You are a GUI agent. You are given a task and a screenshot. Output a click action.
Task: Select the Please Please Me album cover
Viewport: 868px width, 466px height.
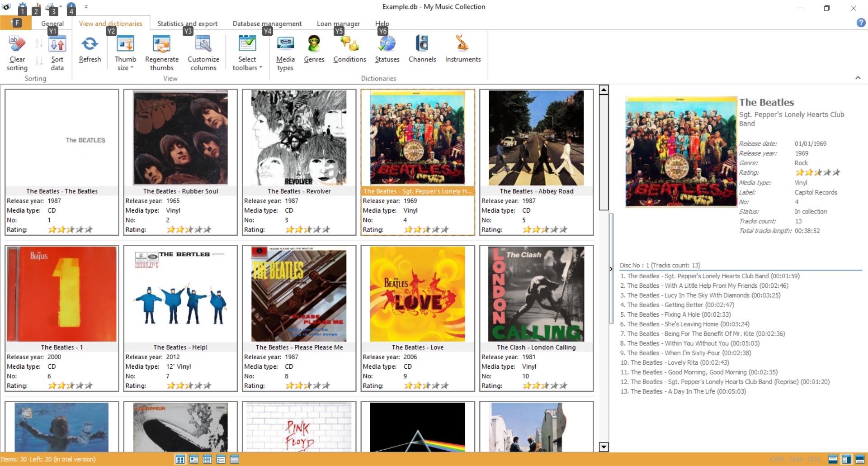[x=299, y=294]
